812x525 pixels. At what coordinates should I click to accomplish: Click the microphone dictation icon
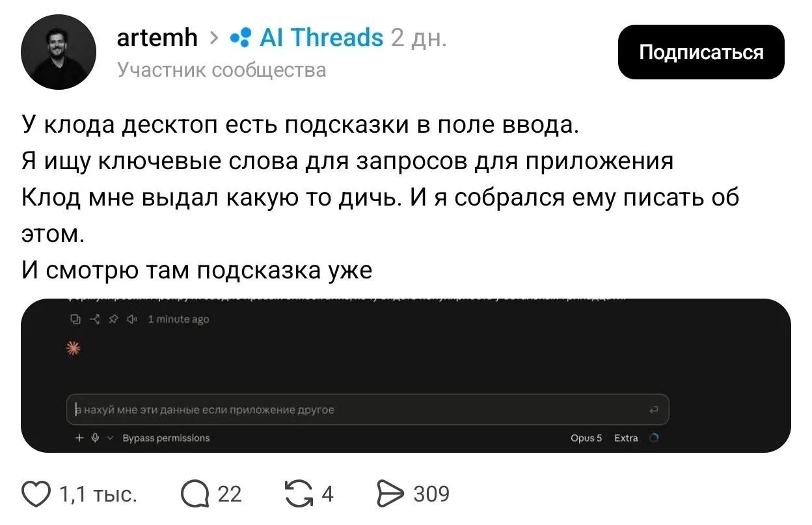click(x=95, y=438)
